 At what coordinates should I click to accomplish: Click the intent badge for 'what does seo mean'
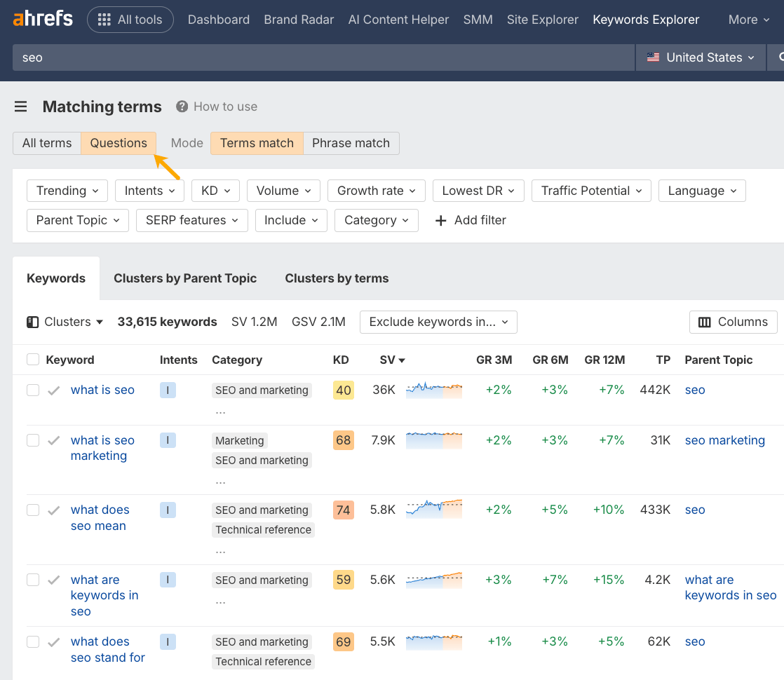pyautogui.click(x=168, y=510)
